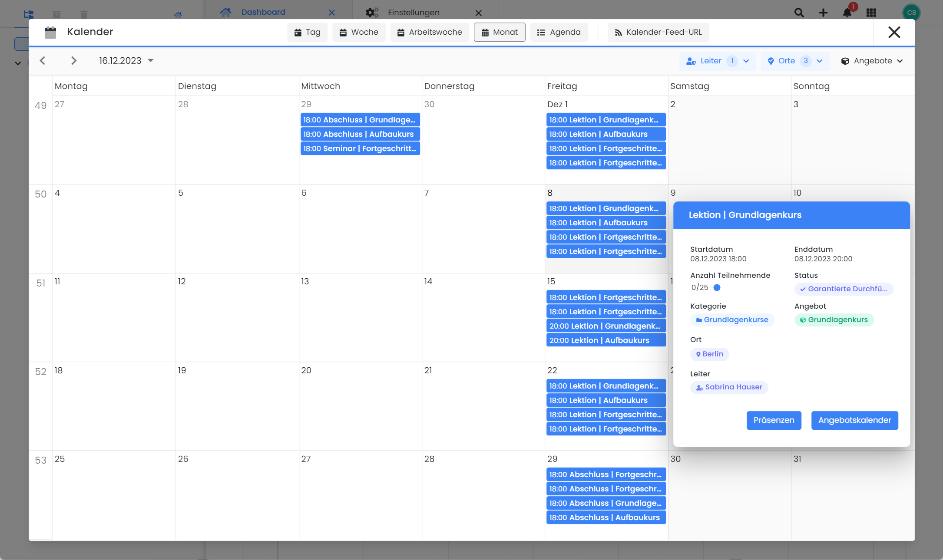
Task: Click the home icon on the Dashboard tab
Action: tap(225, 12)
